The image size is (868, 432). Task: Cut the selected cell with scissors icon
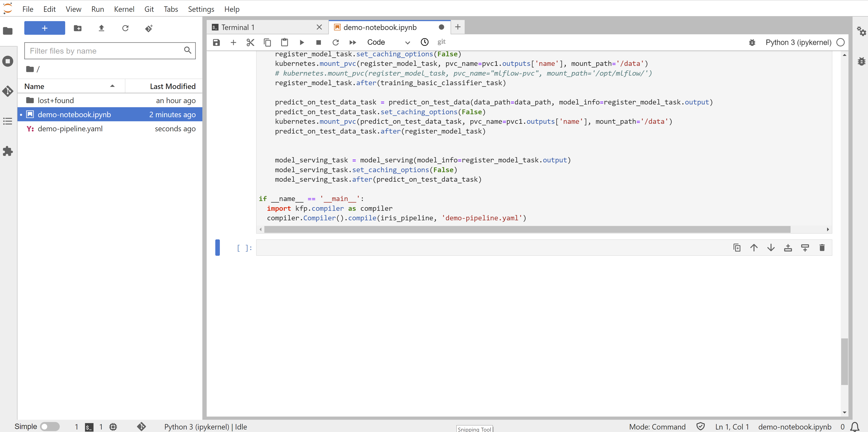[250, 42]
